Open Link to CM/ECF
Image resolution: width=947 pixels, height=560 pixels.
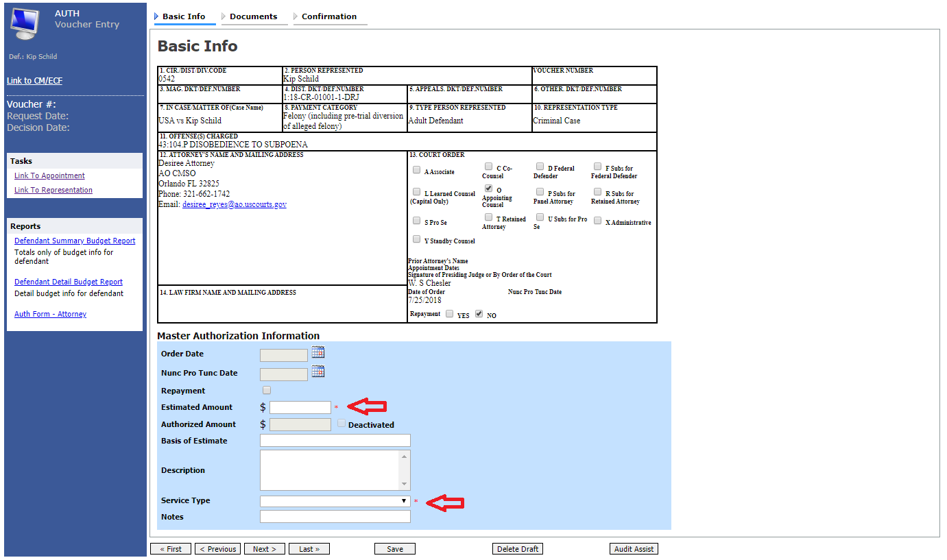tap(34, 81)
